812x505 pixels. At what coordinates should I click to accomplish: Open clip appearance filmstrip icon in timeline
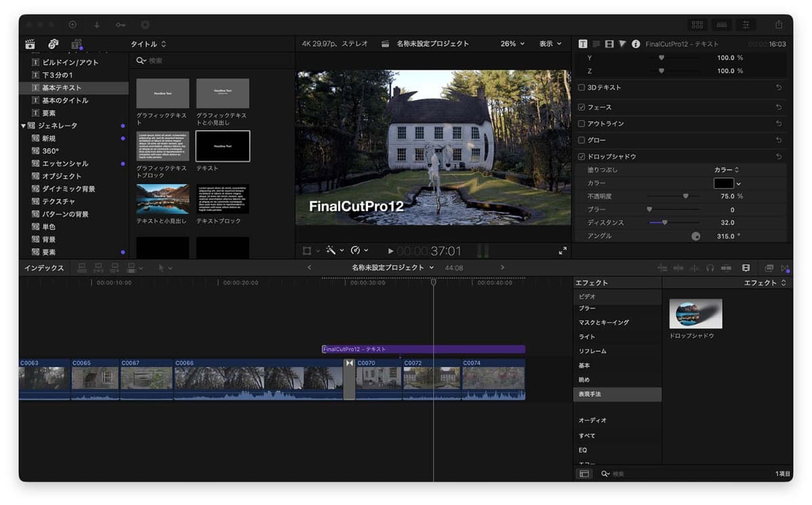click(x=746, y=268)
